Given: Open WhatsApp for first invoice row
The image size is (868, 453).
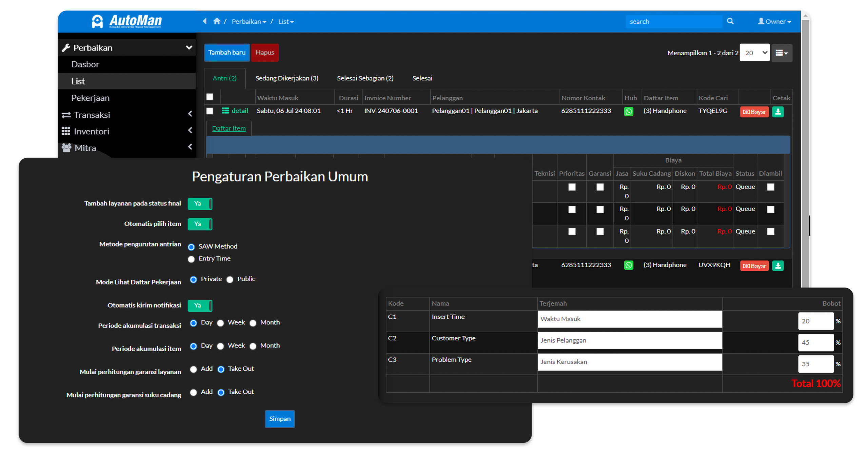Looking at the screenshot, I should point(628,112).
